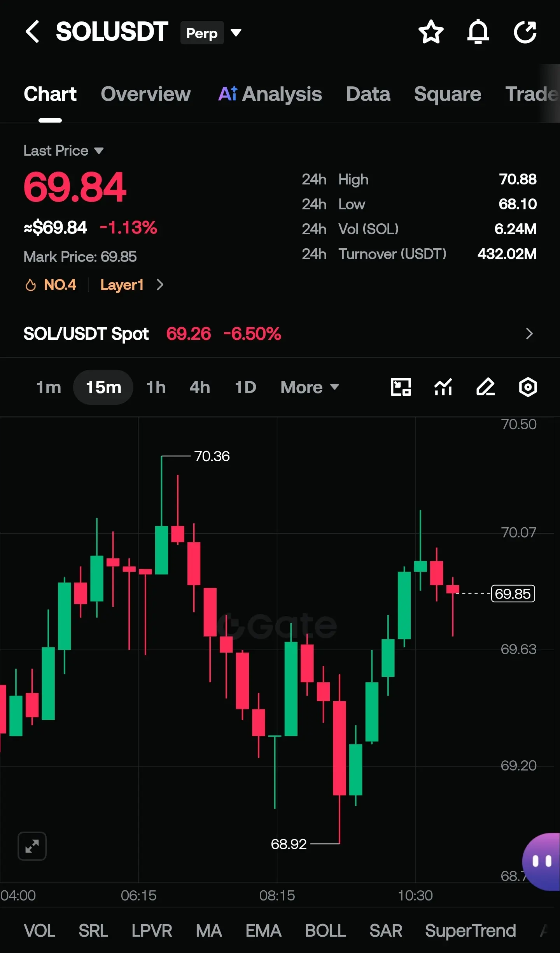Tap the share icon

[525, 32]
